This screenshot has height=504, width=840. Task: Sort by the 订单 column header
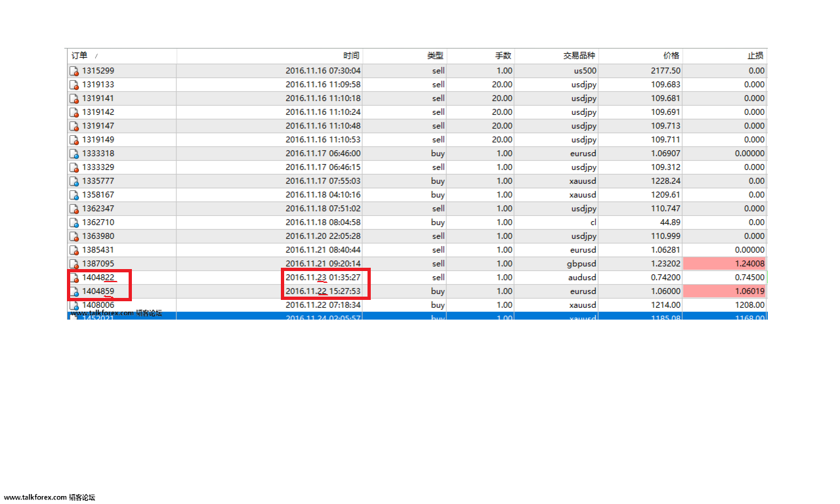click(x=122, y=56)
